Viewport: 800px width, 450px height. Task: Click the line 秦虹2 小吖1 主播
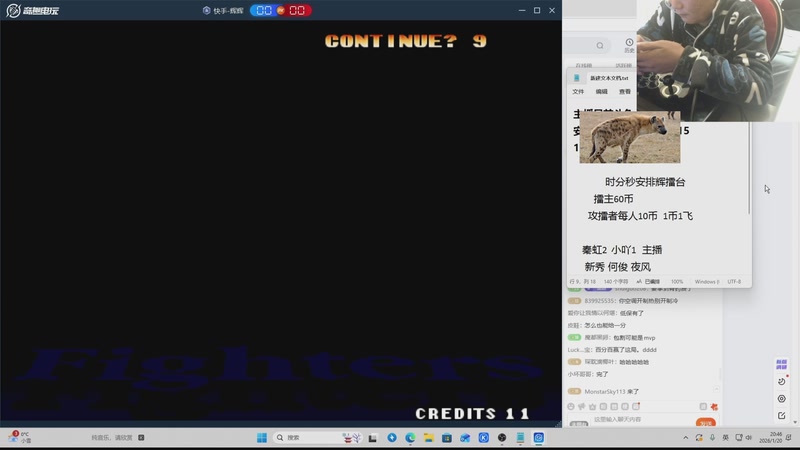pos(622,250)
